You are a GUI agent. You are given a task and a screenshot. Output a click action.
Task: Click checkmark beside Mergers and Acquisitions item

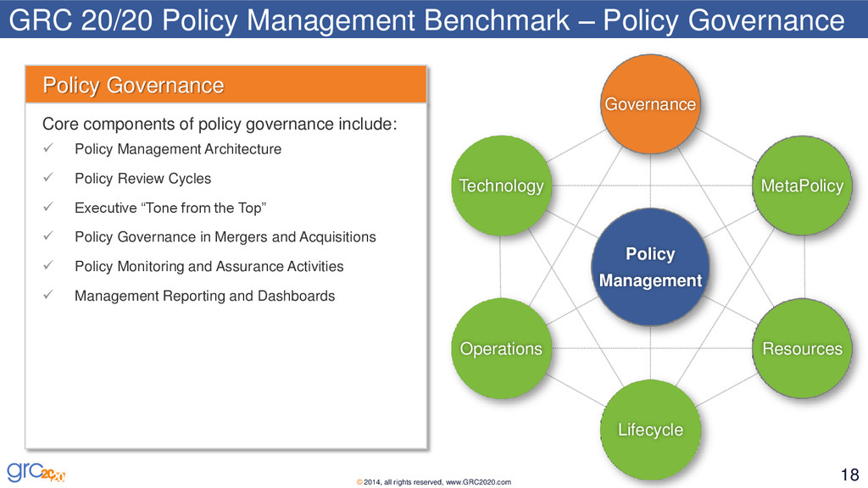48,236
